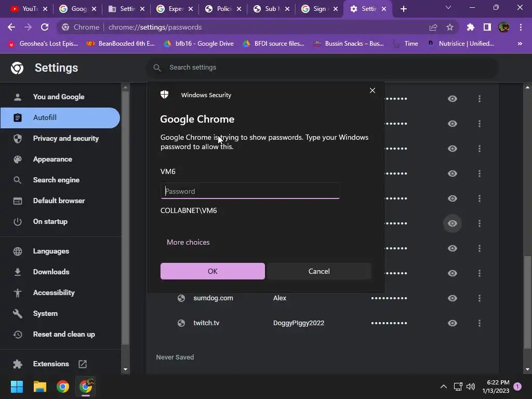Close the Windows Security dialog
532x399 pixels.
pos(372,90)
